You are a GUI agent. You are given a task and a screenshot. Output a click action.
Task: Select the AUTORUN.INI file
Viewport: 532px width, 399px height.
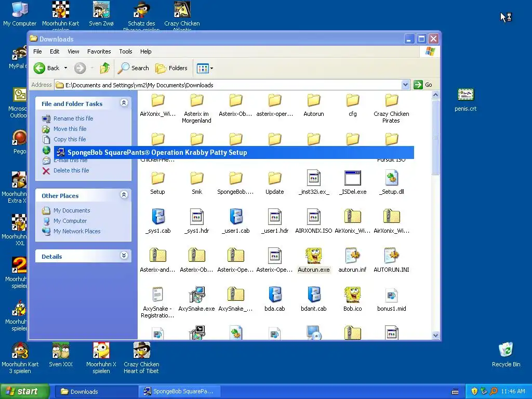tap(392, 261)
